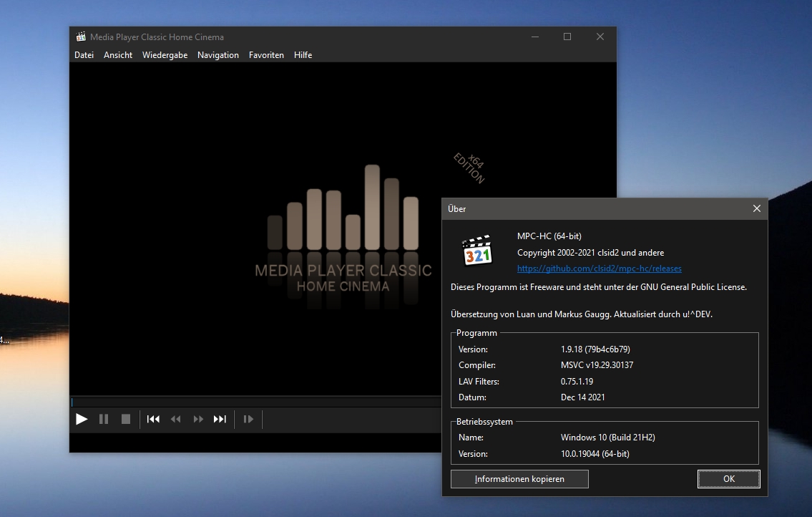The height and width of the screenshot is (517, 812).
Task: Click the 321 clapperboard logo in Über dialog
Action: point(477,251)
